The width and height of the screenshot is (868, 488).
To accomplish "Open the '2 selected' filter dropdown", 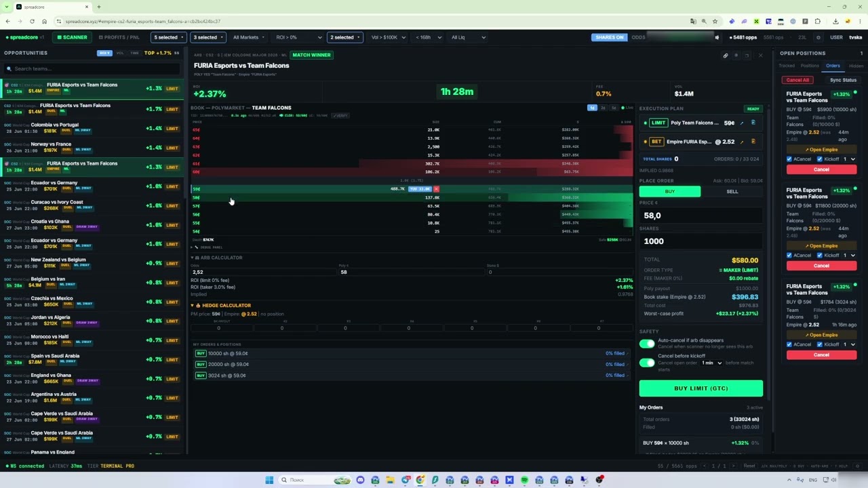I will tap(345, 37).
